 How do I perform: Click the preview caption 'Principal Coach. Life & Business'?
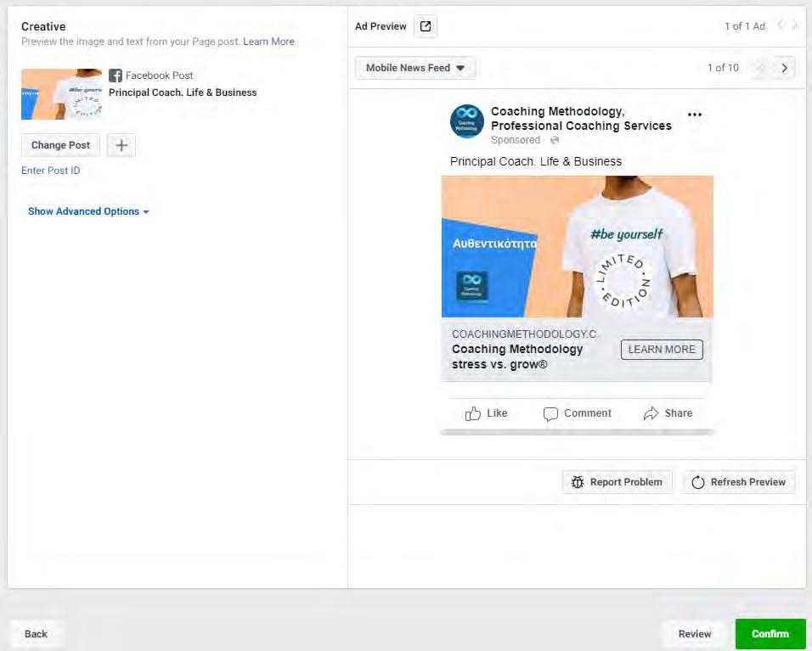coord(535,161)
